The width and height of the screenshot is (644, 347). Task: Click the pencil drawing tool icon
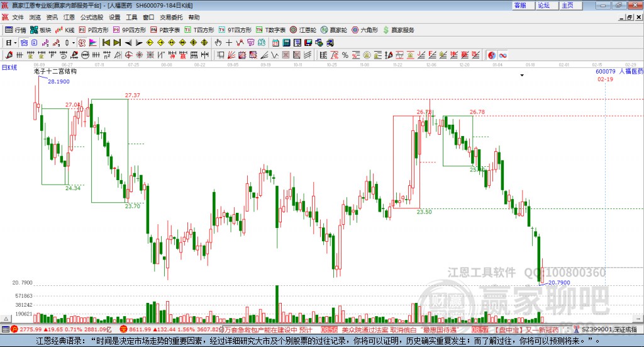[9, 55]
